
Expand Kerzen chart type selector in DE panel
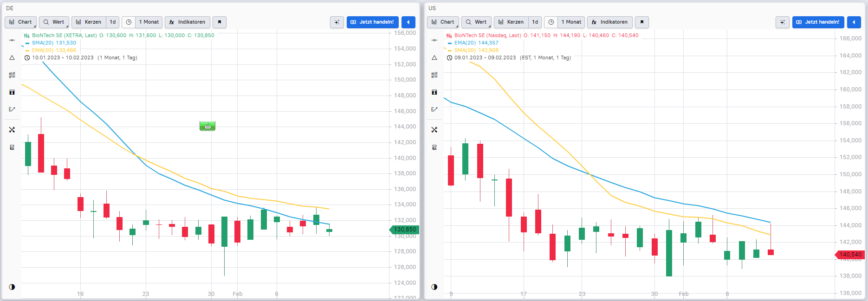(x=89, y=22)
